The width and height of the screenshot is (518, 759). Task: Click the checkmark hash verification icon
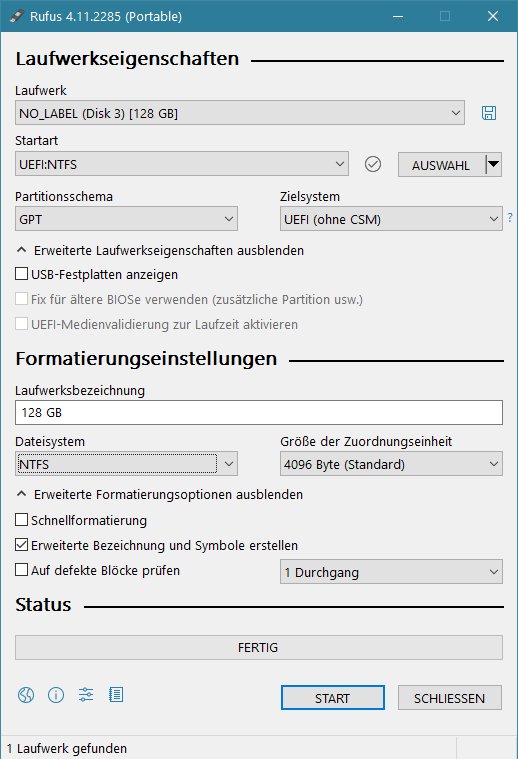pos(372,165)
